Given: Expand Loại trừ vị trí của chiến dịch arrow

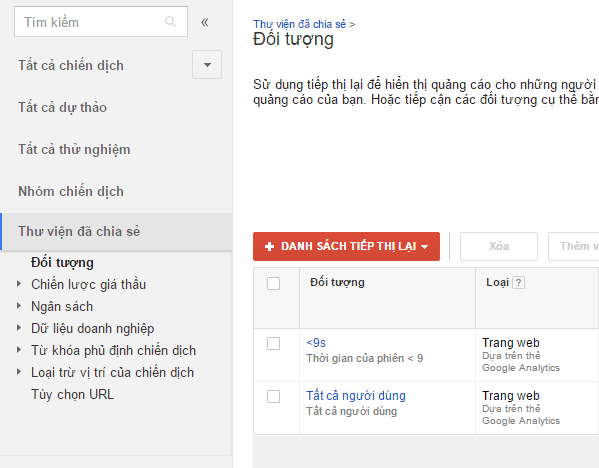Looking at the screenshot, I should (19, 372).
